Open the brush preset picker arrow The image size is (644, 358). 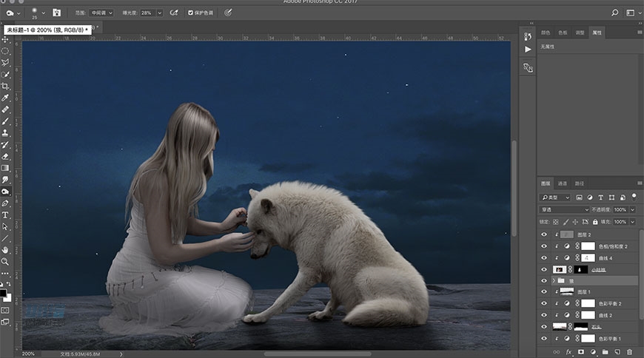click(44, 13)
